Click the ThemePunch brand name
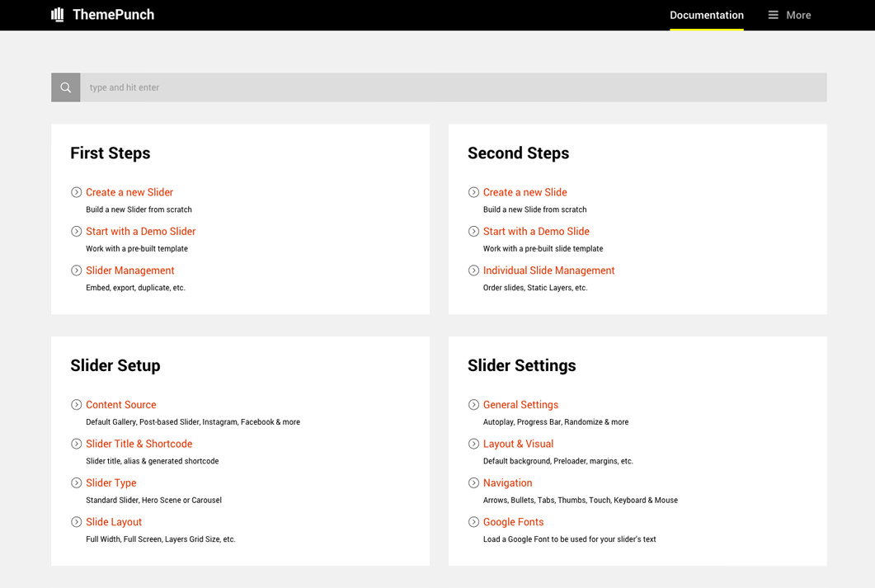The image size is (875, 588). (x=113, y=15)
